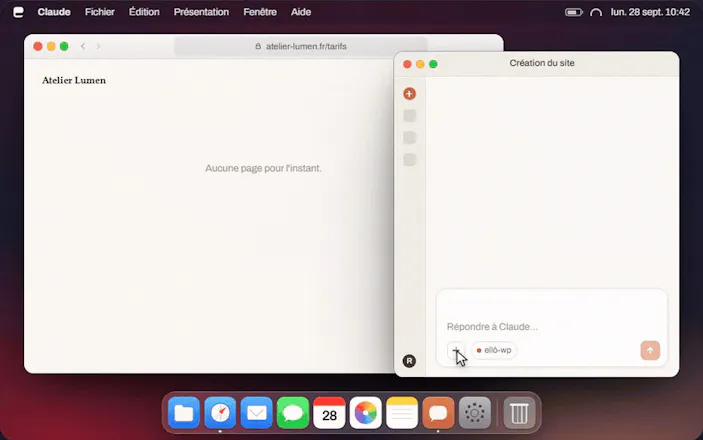Open Calendar showing 28 in the dock

(329, 413)
